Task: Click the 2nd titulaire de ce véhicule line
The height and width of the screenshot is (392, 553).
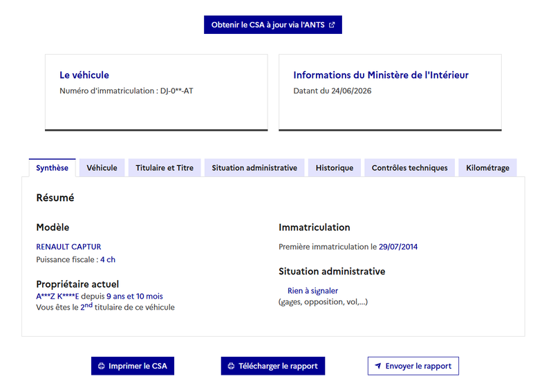Action: tap(106, 306)
